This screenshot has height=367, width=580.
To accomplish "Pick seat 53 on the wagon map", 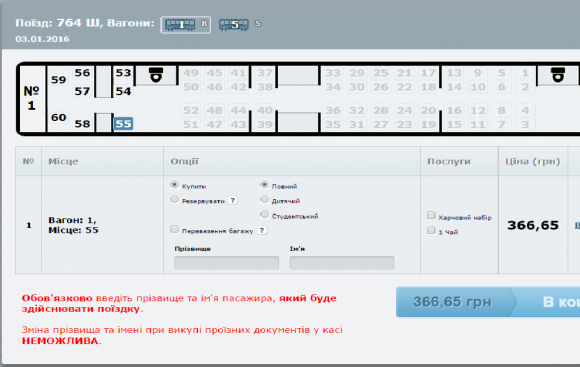I will (123, 73).
